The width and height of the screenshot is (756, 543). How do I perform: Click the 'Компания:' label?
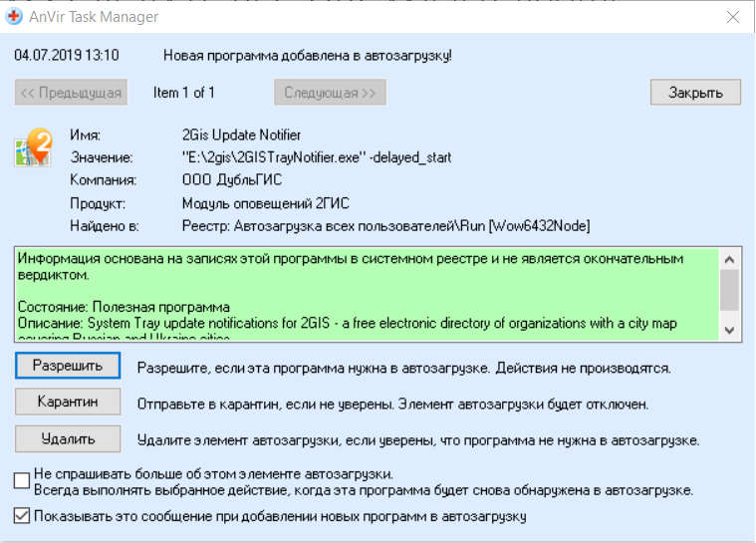click(x=104, y=180)
